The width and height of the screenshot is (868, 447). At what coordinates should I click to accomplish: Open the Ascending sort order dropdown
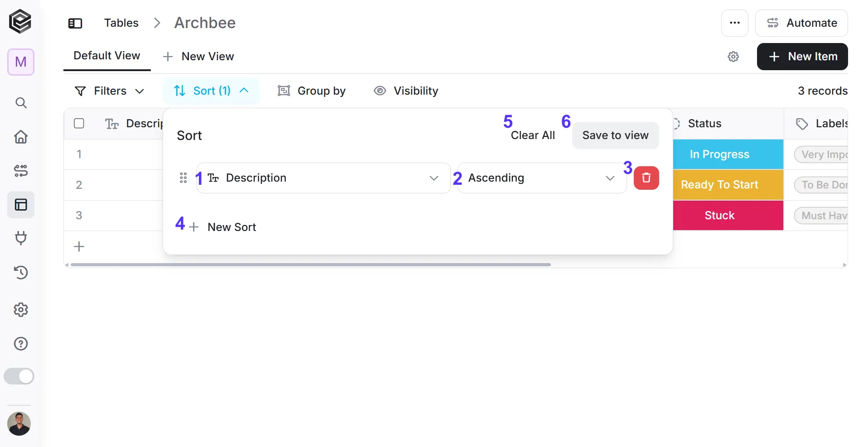click(x=542, y=178)
